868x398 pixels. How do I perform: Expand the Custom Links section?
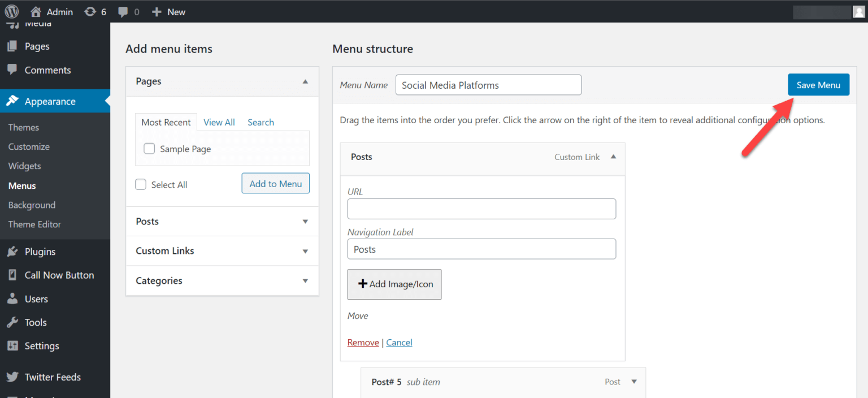click(x=305, y=250)
